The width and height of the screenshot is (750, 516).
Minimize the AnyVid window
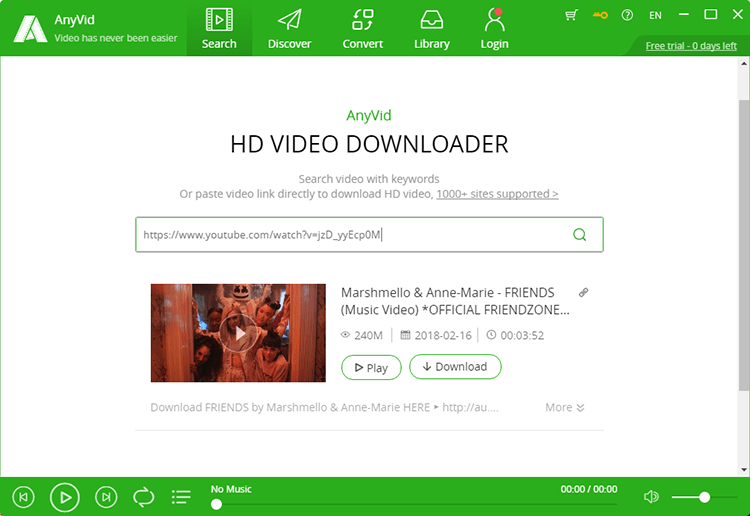[684, 15]
